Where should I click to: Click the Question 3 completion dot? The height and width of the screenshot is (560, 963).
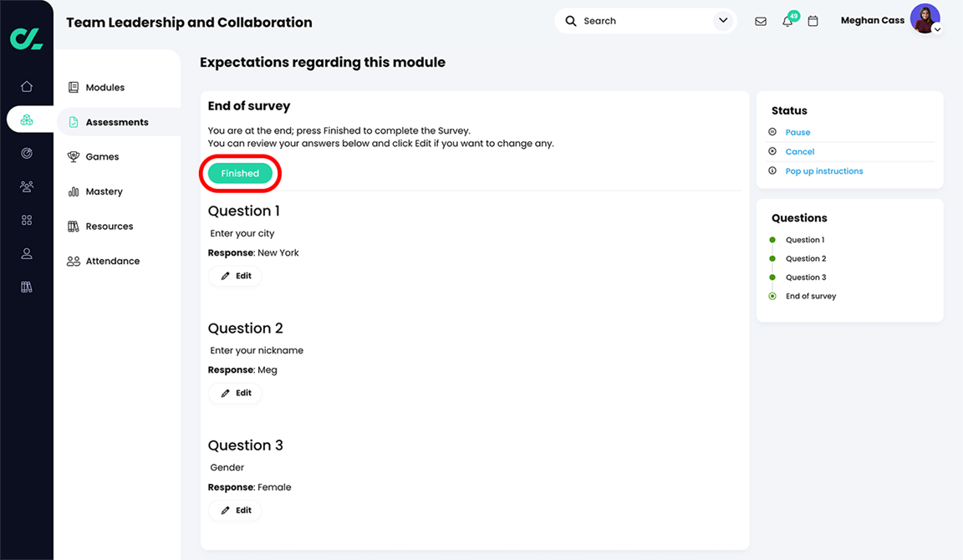tap(772, 277)
